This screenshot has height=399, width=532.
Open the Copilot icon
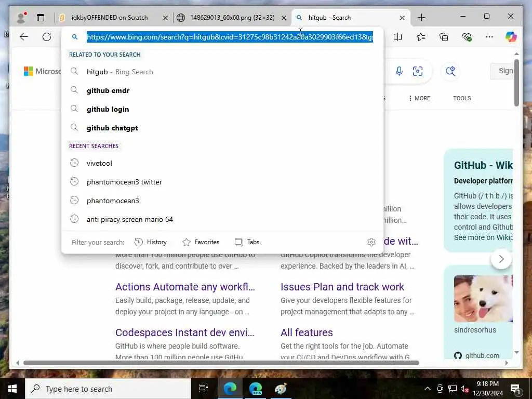tap(511, 37)
